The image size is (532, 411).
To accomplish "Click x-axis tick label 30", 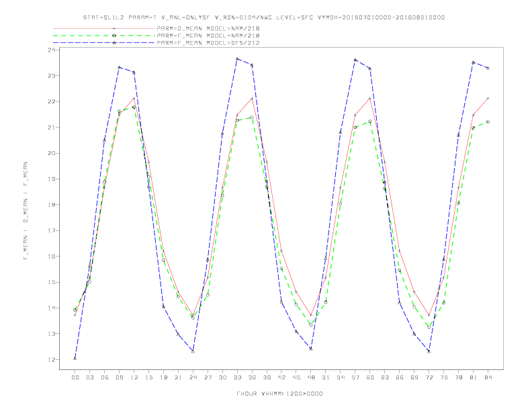I will [222, 377].
